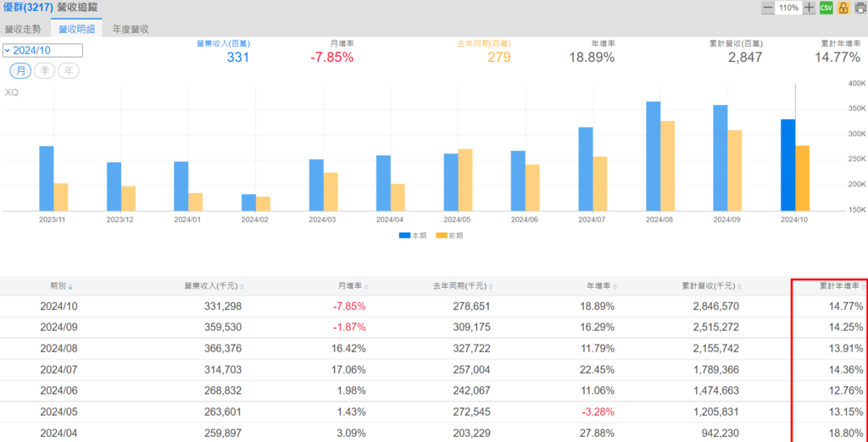Viewport: 868px width, 442px height.
Task: Open the 年度營收 tab
Action: [x=131, y=29]
